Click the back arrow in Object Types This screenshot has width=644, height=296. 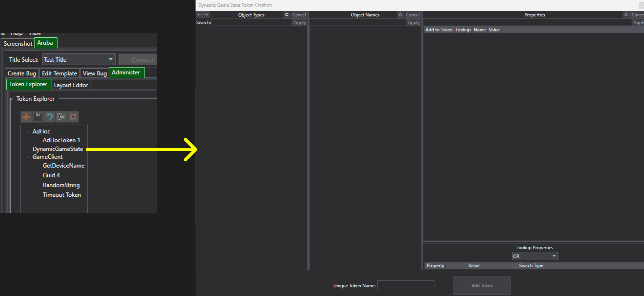point(199,15)
